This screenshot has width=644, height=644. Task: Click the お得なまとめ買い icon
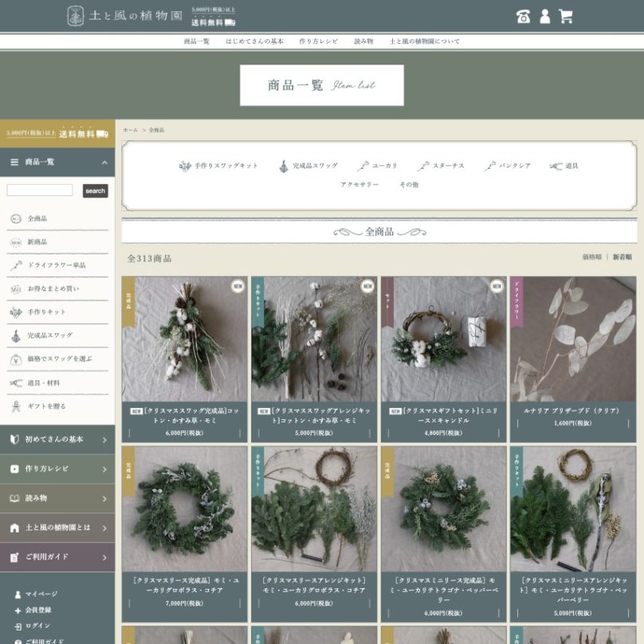pos(16,289)
